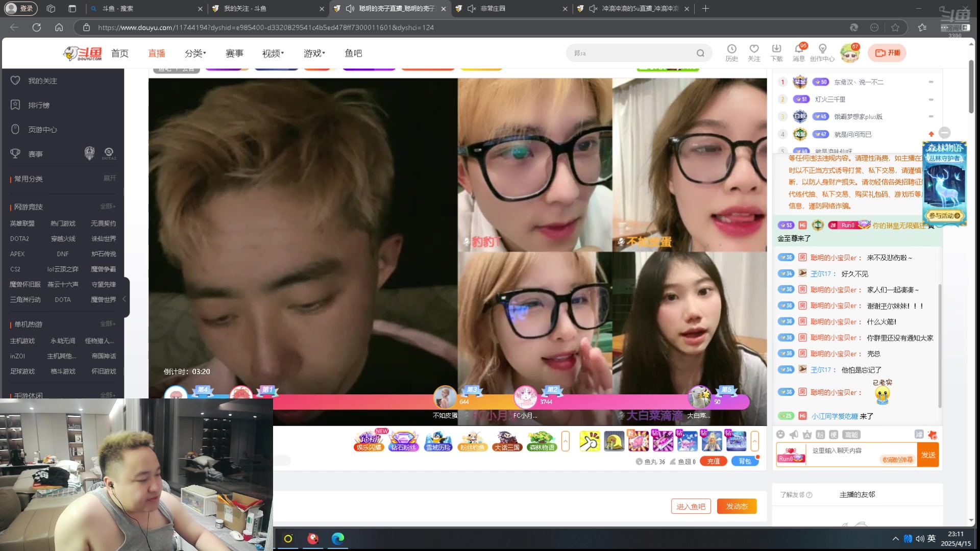
Task: Open the 消息 notification bell
Action: (799, 53)
